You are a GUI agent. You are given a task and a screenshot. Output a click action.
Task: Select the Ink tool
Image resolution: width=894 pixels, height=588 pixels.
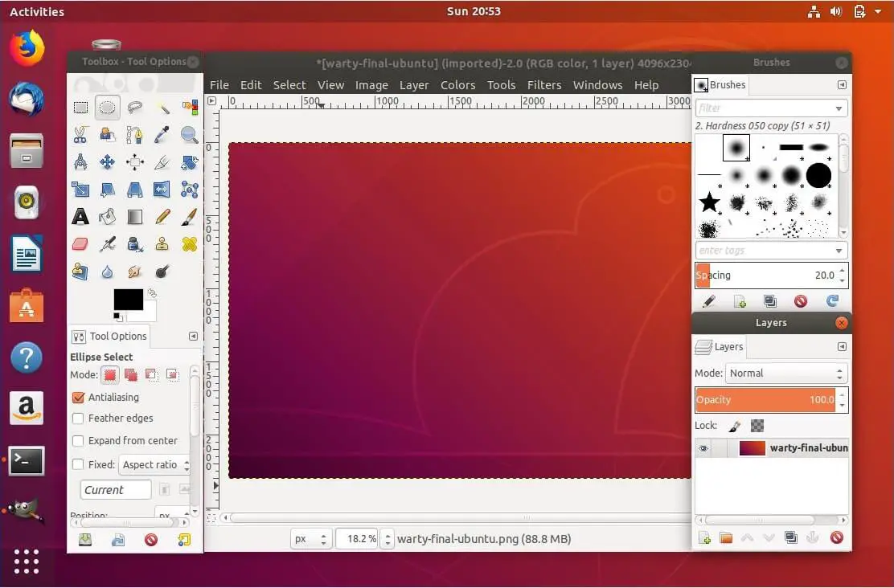pos(135,244)
